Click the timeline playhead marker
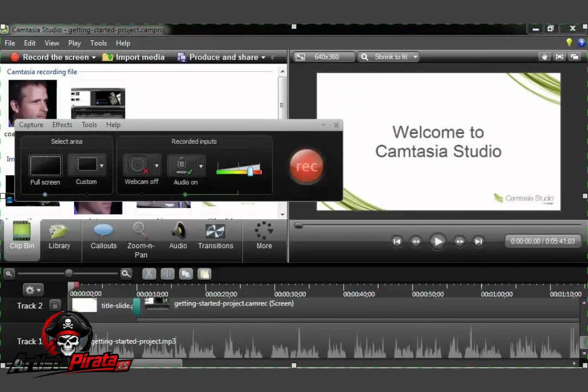This screenshot has height=392, width=588. tap(76, 285)
